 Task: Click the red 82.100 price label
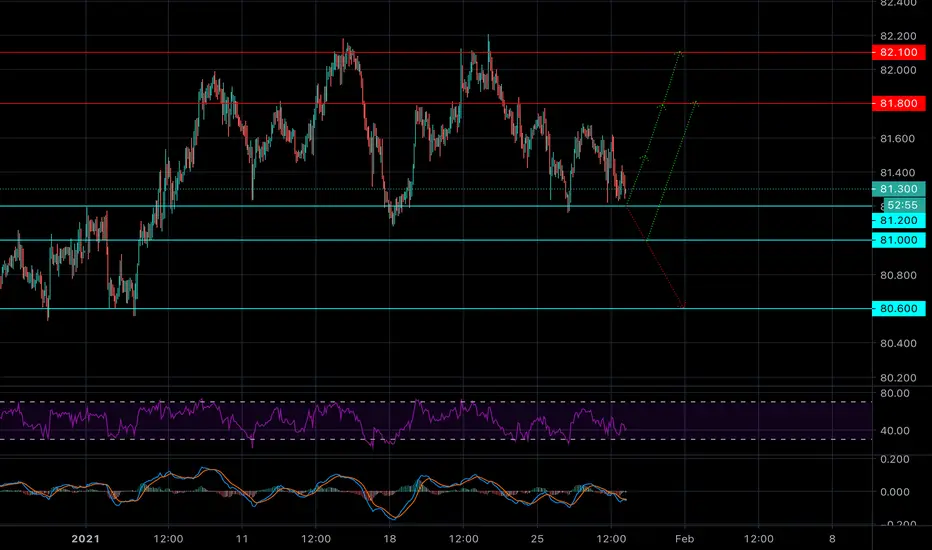[896, 52]
